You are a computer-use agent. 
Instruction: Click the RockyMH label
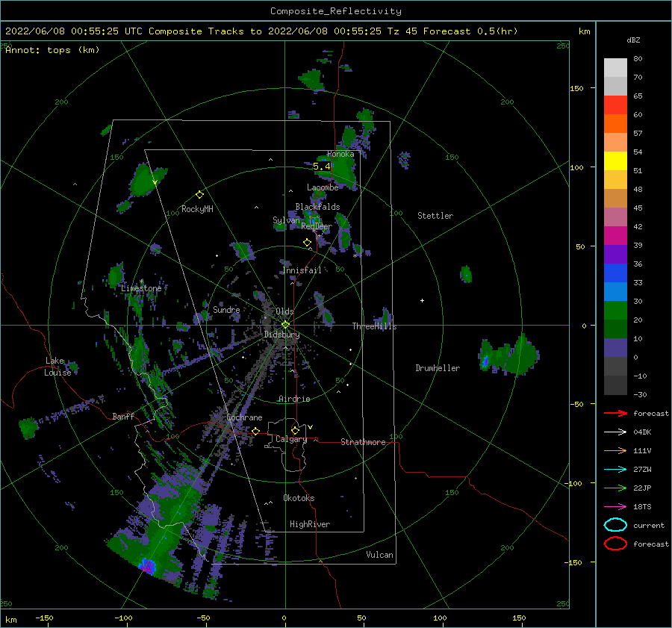(197, 209)
